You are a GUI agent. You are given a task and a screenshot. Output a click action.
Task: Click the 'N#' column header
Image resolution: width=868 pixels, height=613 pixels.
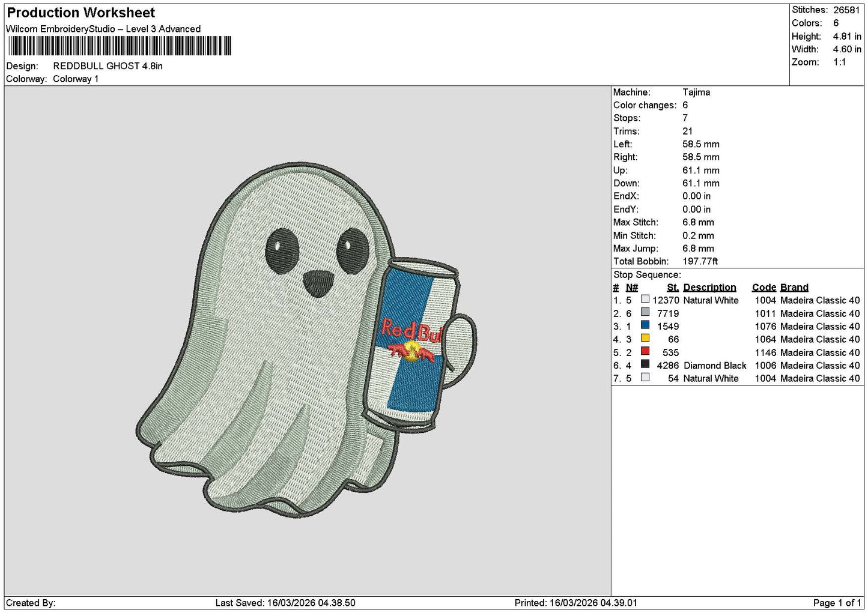coord(632,288)
